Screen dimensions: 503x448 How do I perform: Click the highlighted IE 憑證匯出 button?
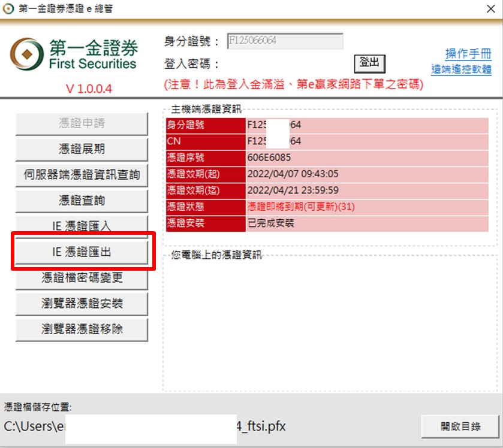pos(82,252)
